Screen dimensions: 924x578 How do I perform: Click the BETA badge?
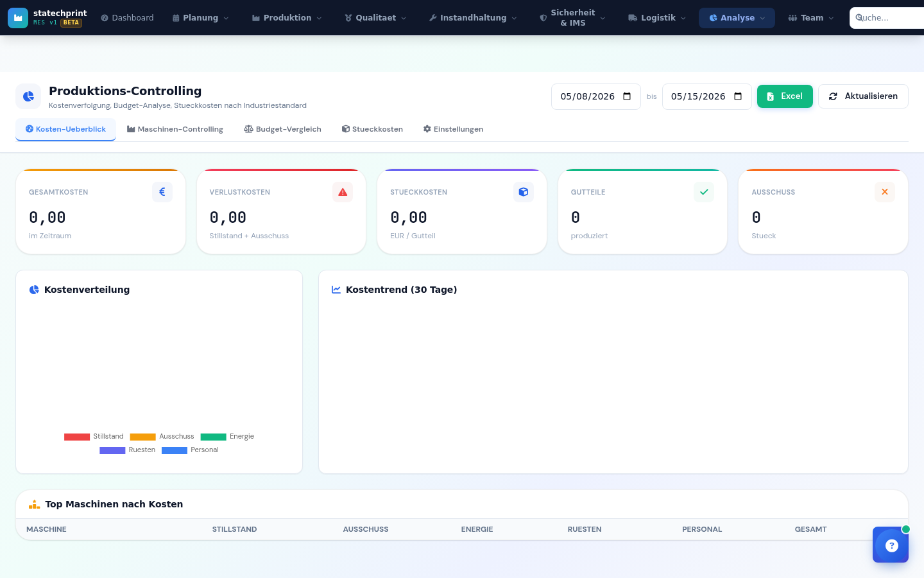pos(71,22)
